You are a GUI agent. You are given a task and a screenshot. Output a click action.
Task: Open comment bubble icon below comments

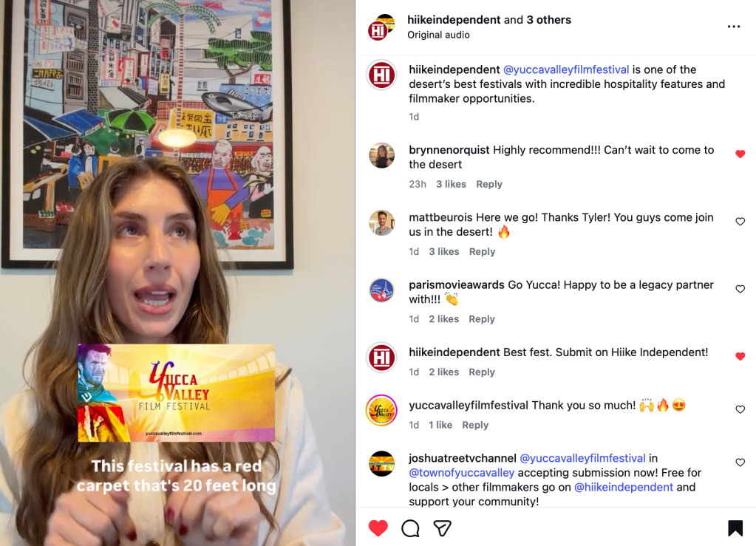click(x=410, y=528)
